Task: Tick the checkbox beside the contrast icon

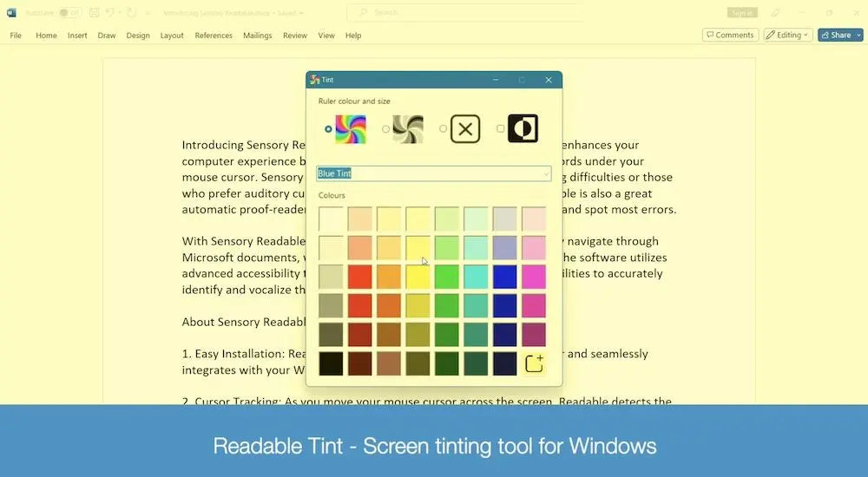Action: 501,128
